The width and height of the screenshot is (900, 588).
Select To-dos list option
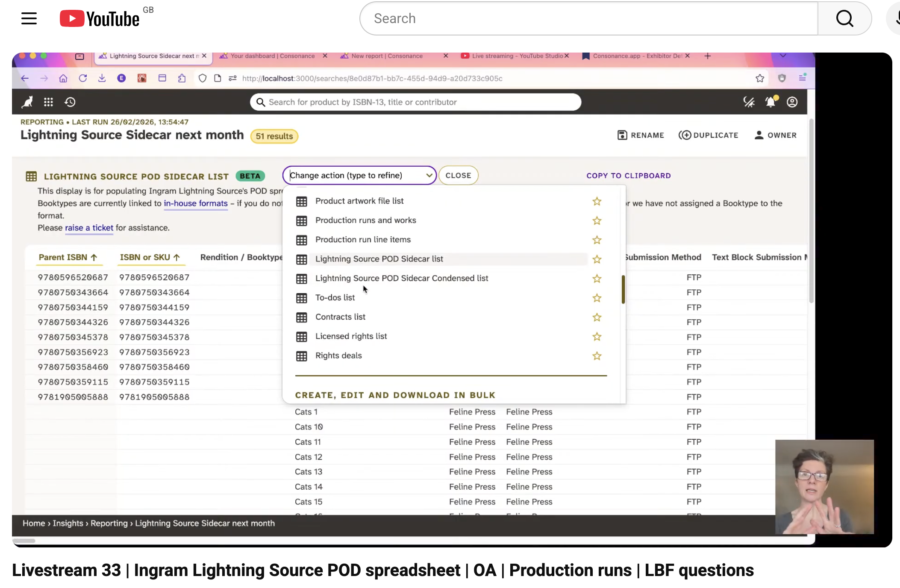335,297
